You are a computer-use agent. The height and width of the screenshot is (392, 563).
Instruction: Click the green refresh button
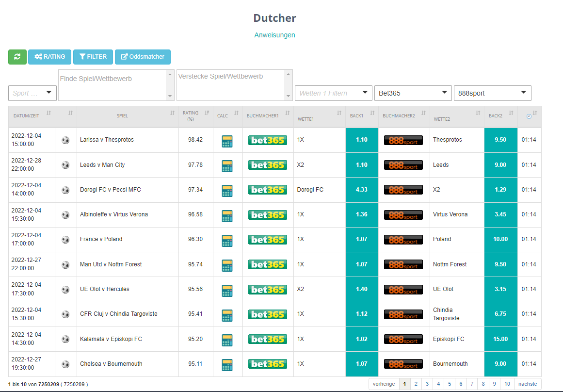click(x=17, y=57)
